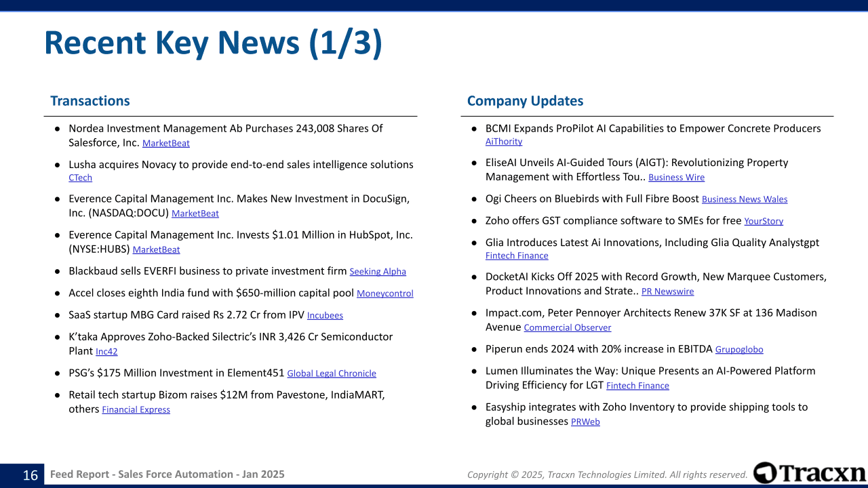Open MarketBeat link for HubSpot investment
This screenshot has width=868, height=488.
click(156, 250)
